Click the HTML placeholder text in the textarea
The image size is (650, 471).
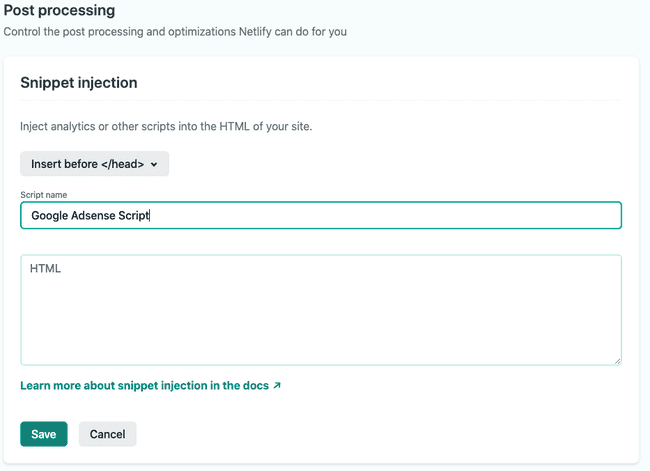(45, 269)
